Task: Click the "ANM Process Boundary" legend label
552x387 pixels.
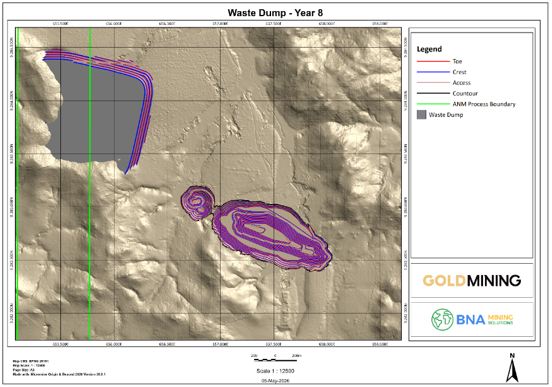Action: [x=484, y=104]
